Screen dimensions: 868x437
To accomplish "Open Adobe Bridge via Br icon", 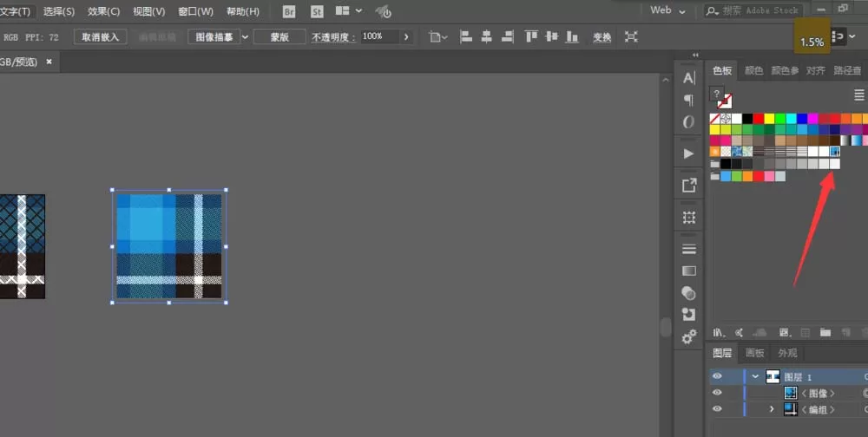I will [288, 11].
